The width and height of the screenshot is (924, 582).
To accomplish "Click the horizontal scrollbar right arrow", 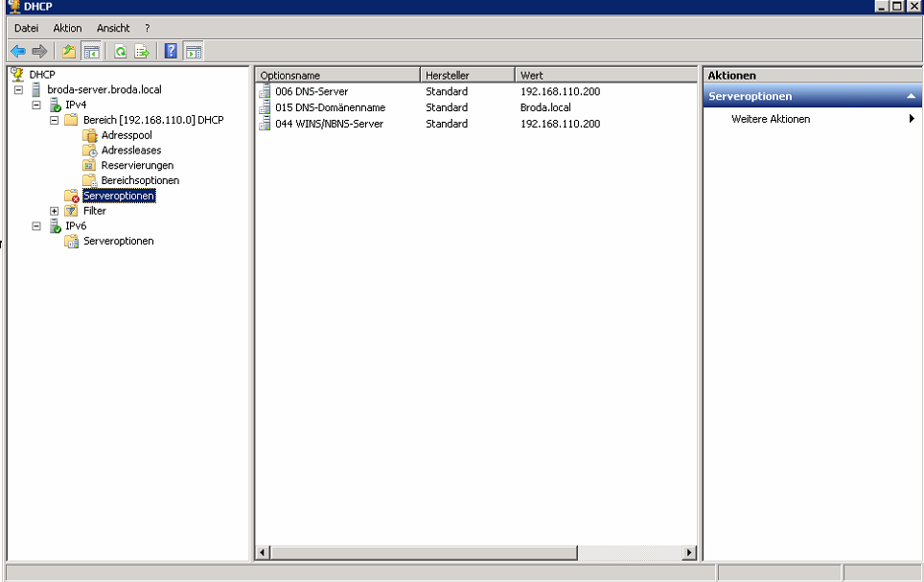I will coord(689,552).
